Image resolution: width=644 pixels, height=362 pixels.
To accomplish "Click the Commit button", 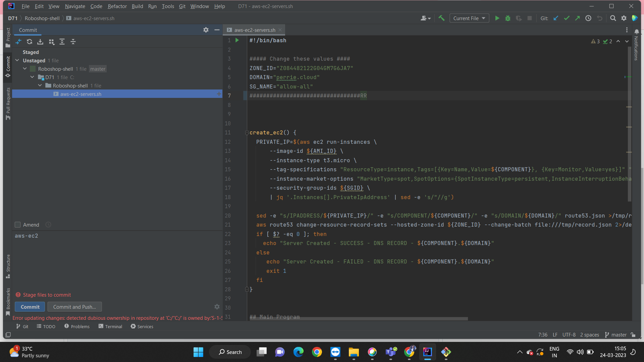I will 30,307.
